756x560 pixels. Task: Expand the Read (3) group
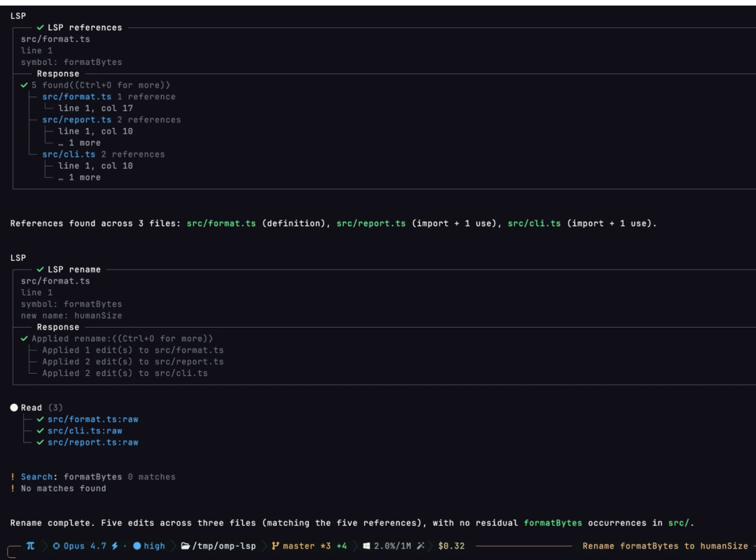tap(41, 407)
